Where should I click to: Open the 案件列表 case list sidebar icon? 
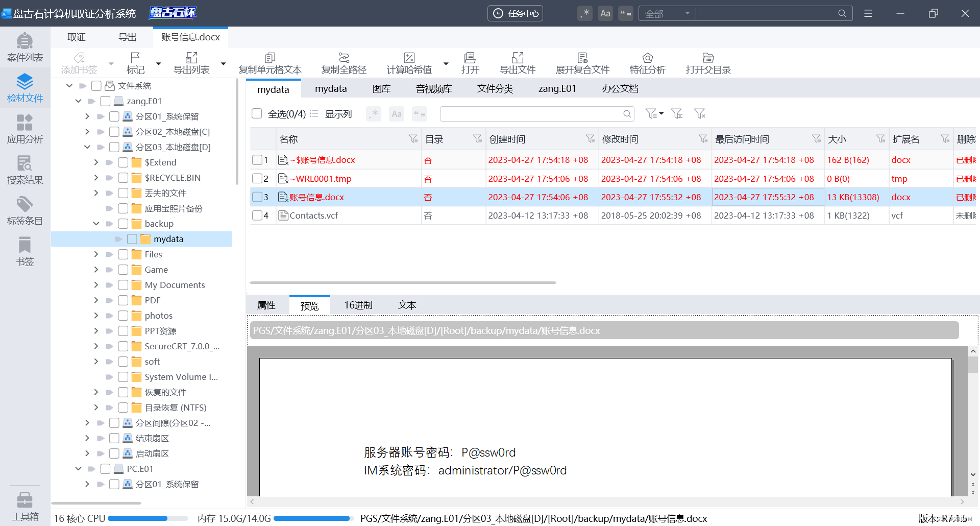(25, 47)
